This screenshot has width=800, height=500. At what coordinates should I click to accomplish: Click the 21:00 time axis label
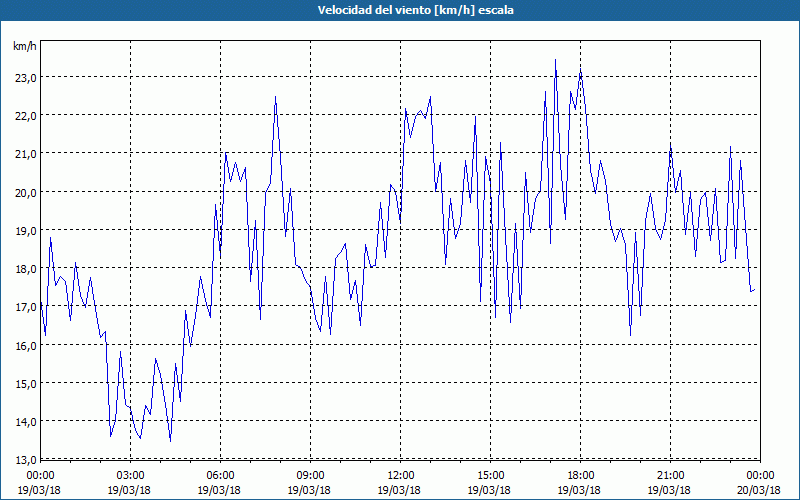(670, 476)
